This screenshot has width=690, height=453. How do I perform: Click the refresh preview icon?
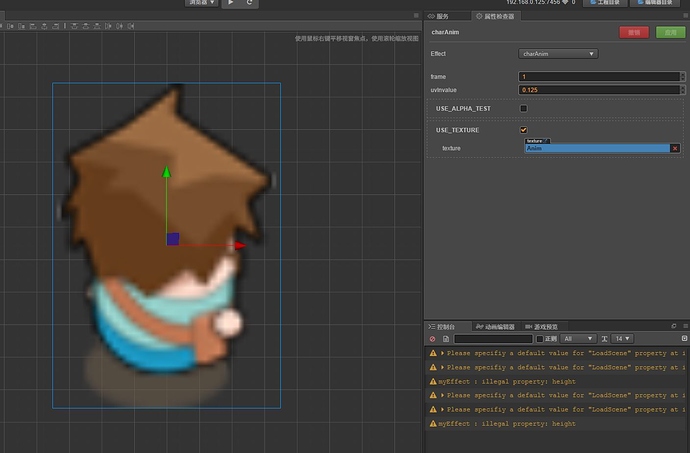250,4
